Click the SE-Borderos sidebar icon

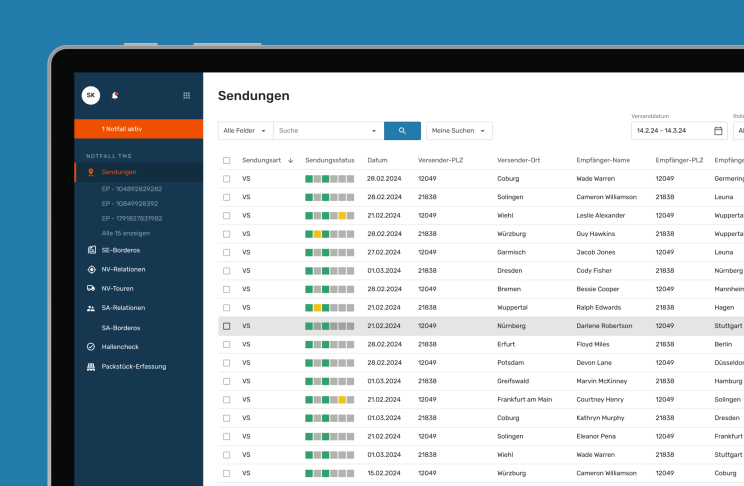click(91, 250)
